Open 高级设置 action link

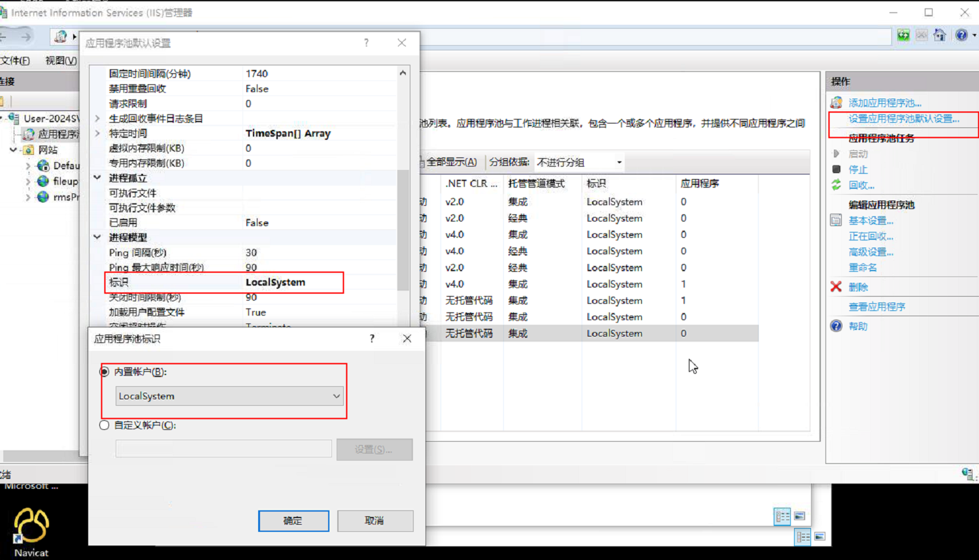(871, 252)
